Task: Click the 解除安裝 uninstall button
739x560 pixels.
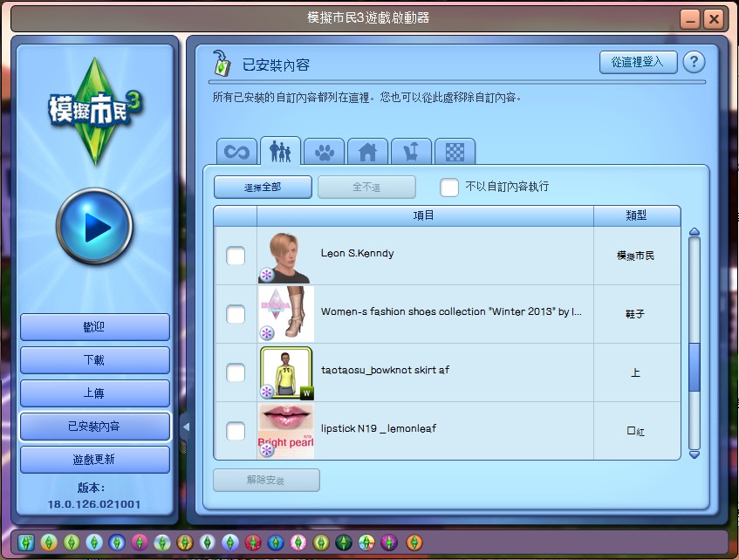Action: click(266, 481)
